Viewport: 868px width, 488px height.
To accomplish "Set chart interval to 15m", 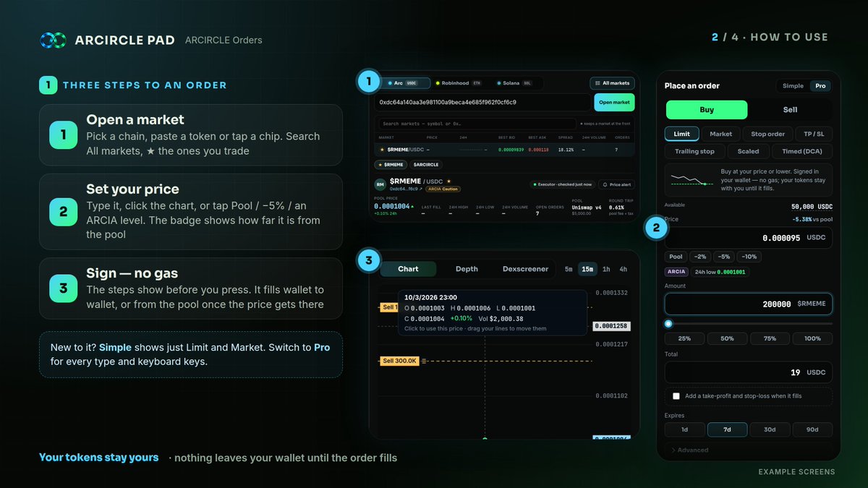I will [587, 269].
